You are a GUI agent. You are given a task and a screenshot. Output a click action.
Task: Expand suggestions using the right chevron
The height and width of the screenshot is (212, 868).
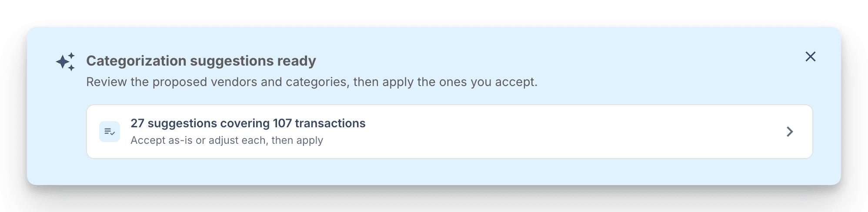click(790, 132)
